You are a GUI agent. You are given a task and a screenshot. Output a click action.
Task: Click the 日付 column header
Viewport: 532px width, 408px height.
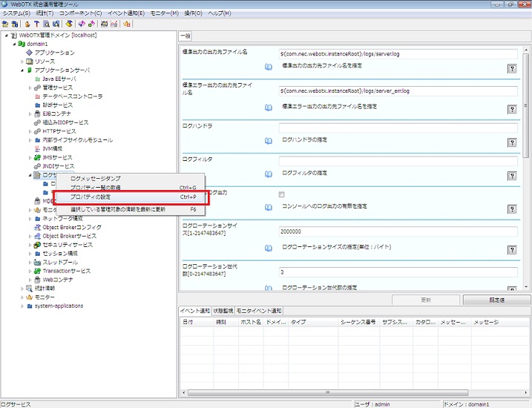pyautogui.click(x=197, y=322)
